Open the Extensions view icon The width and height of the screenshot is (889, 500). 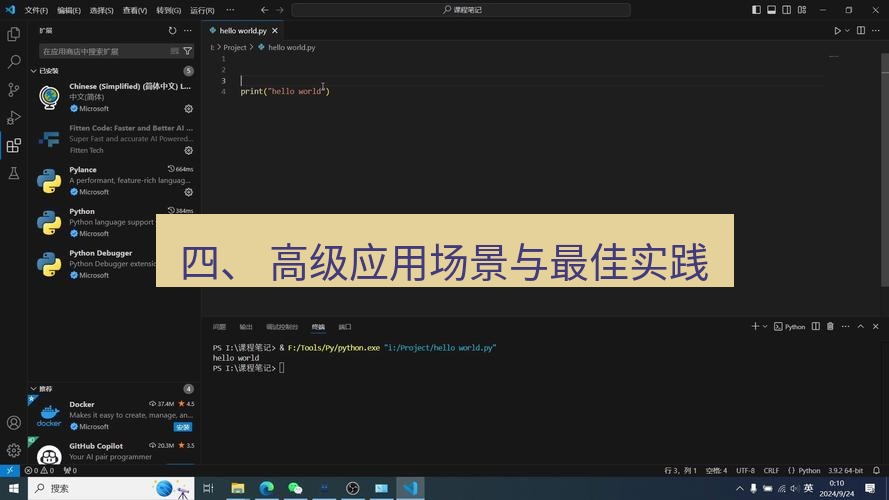click(14, 145)
